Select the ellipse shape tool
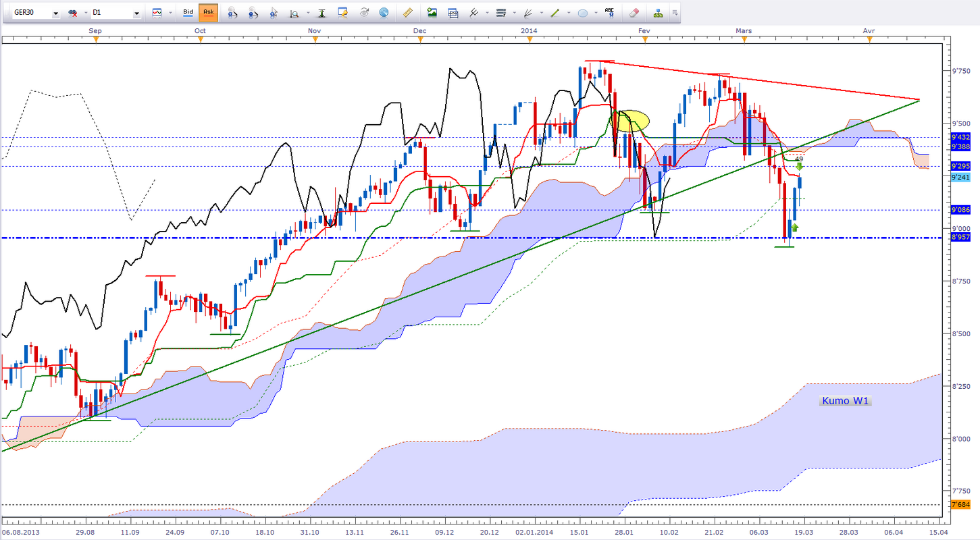Image resolution: width=980 pixels, height=540 pixels. coord(582,12)
